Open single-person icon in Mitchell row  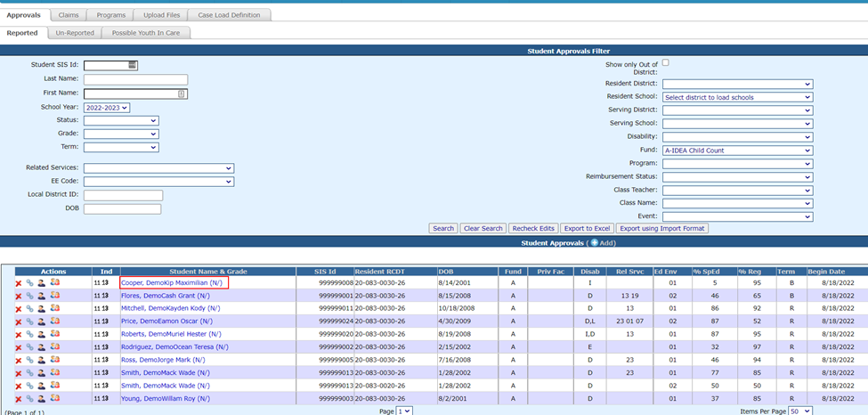click(42, 309)
